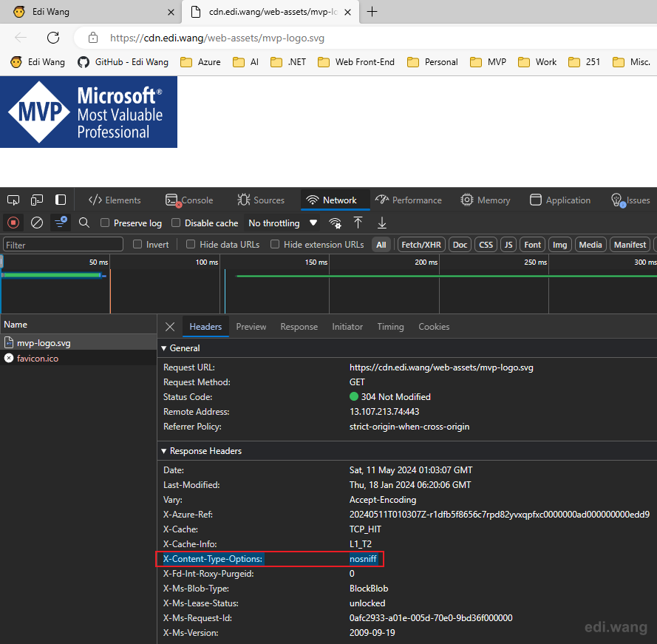Image resolution: width=657 pixels, height=644 pixels.
Task: Enable Disable cache checkbox
Action: [x=176, y=223]
